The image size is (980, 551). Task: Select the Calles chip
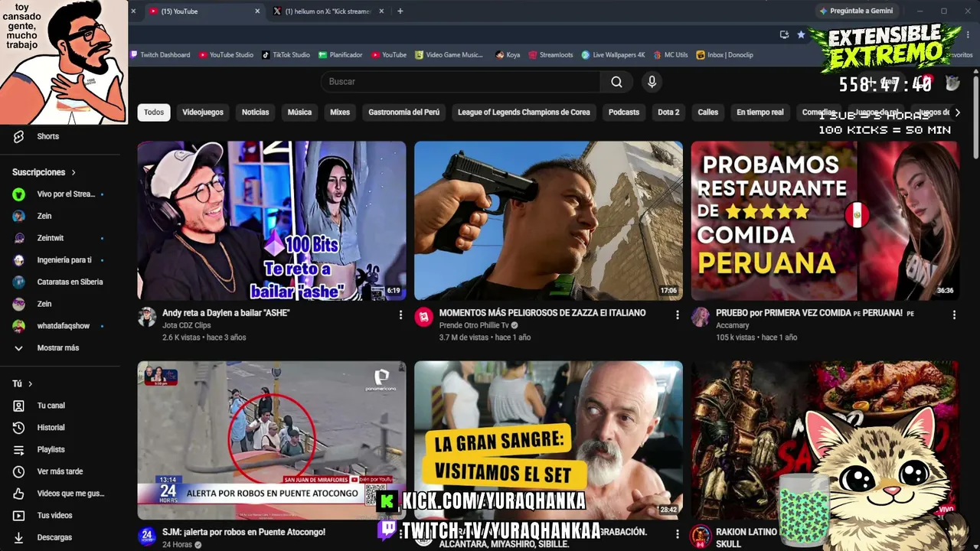coord(708,112)
